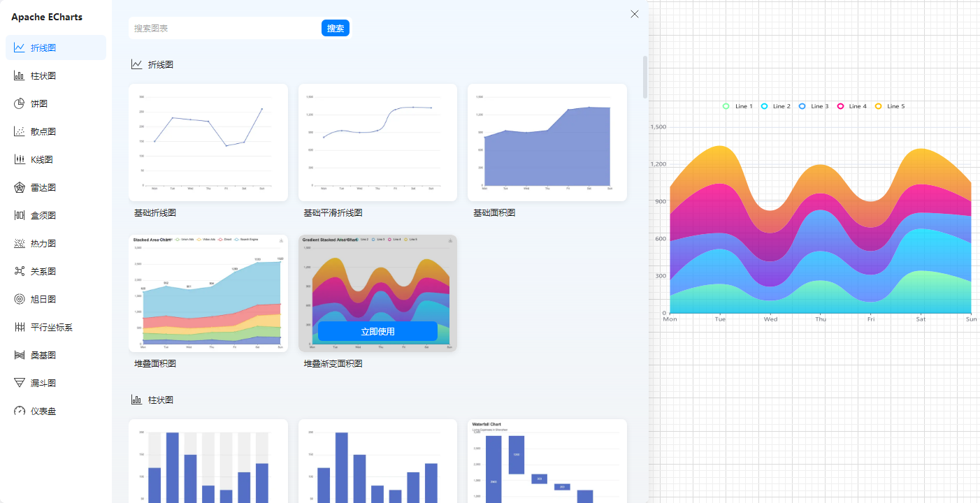Click the boxplot 盒须图 icon
The image size is (980, 503).
[19, 215]
